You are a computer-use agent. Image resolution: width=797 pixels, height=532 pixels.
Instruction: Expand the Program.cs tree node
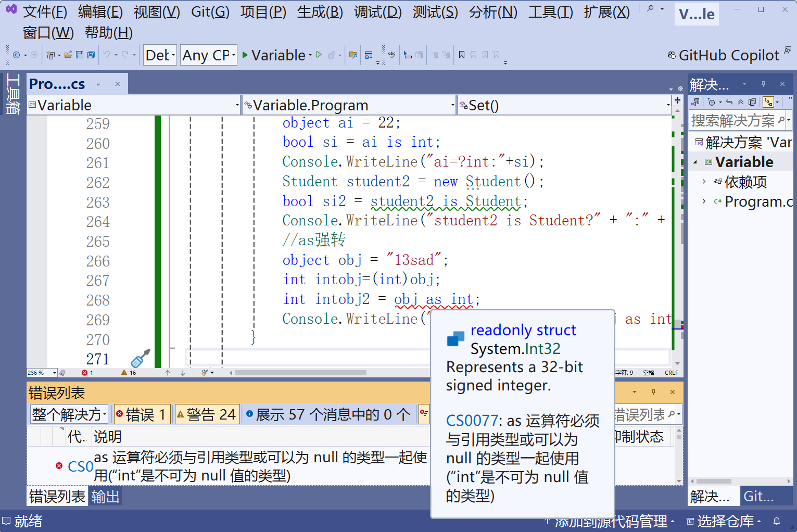point(704,201)
